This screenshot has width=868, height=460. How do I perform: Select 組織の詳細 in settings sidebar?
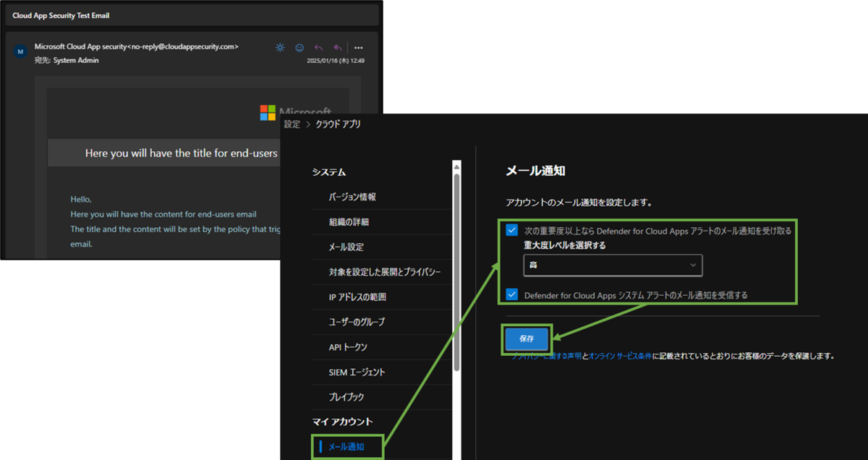(349, 222)
